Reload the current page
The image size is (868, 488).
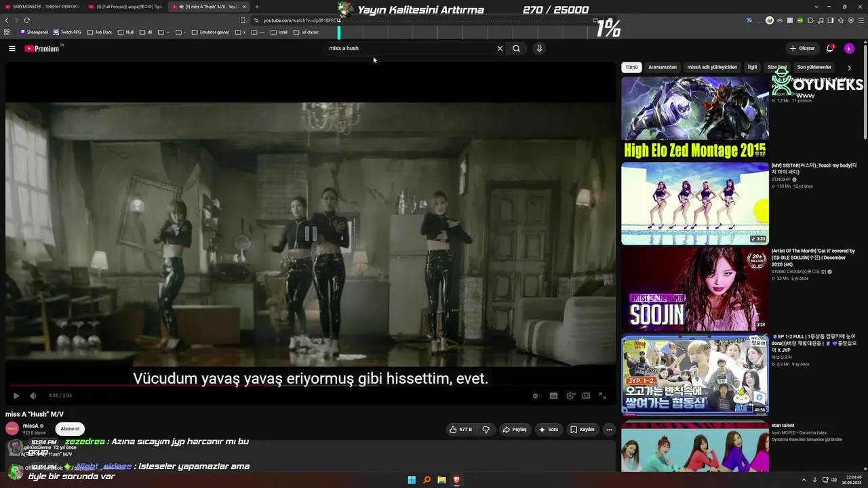click(27, 20)
